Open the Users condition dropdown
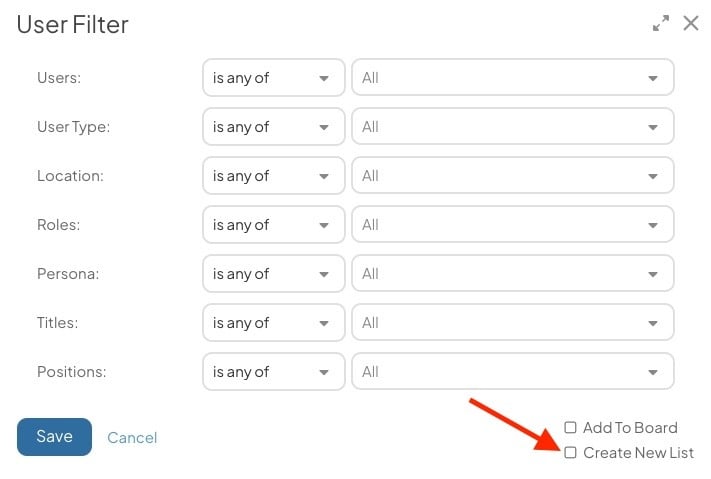This screenshot has width=711, height=479. coord(273,78)
